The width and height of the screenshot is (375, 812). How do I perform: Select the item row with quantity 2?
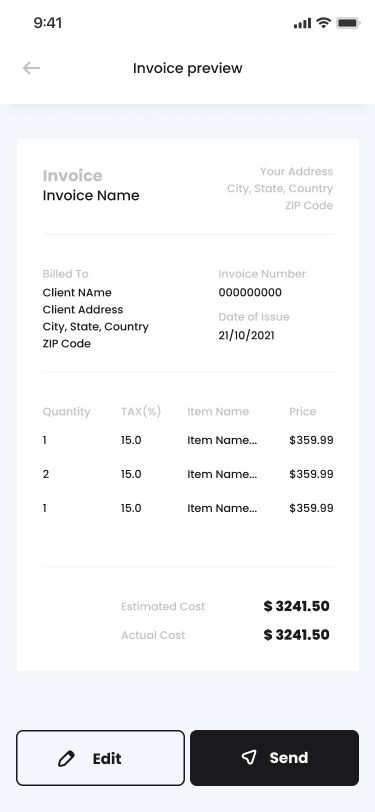(188, 474)
